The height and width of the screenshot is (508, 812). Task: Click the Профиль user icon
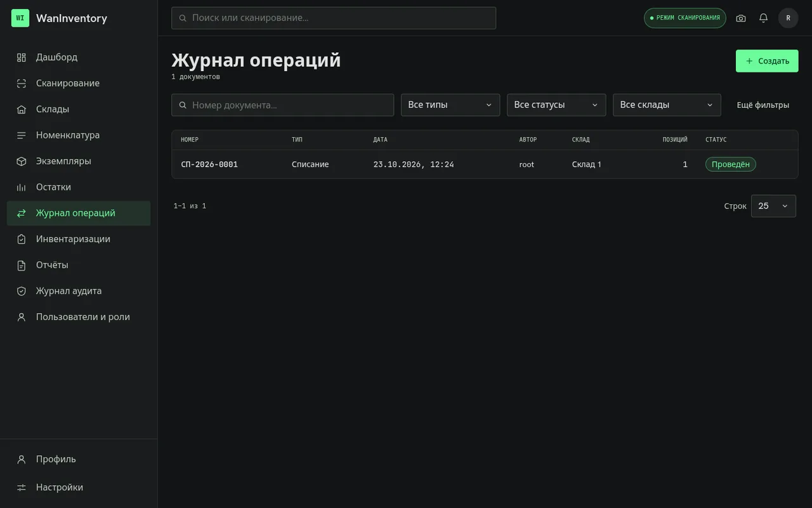click(22, 459)
